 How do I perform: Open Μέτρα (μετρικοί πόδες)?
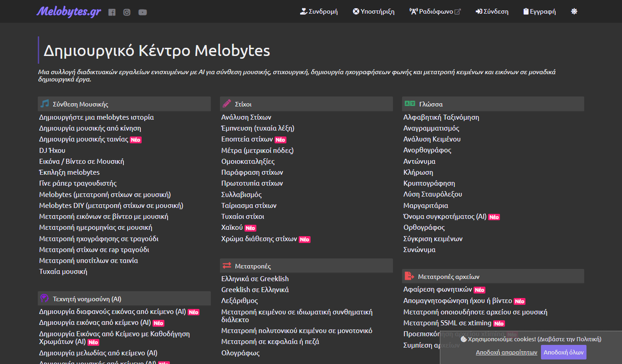pos(258,150)
